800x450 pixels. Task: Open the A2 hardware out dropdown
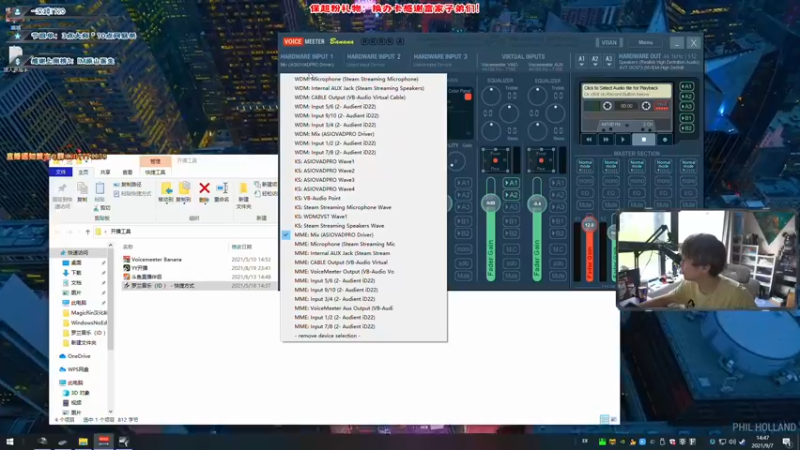point(595,61)
